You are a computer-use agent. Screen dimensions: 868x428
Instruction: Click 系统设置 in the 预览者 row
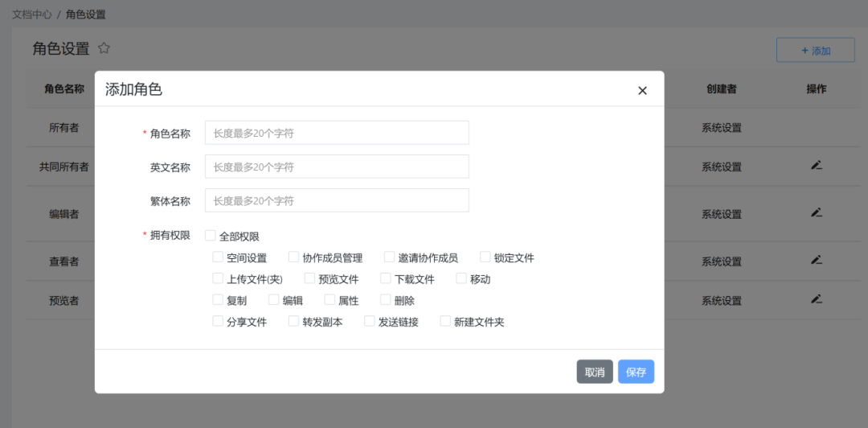721,301
